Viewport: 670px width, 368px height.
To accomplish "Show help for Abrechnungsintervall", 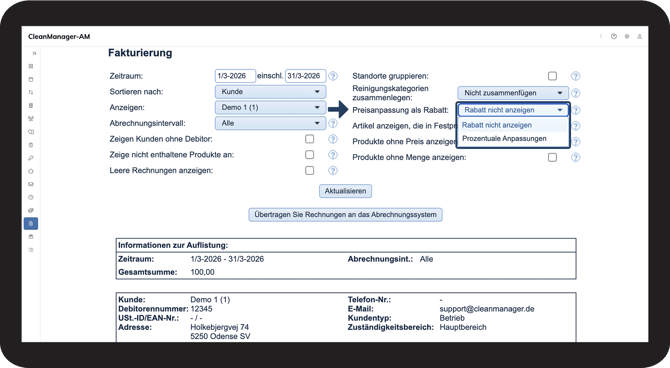I will coord(333,124).
